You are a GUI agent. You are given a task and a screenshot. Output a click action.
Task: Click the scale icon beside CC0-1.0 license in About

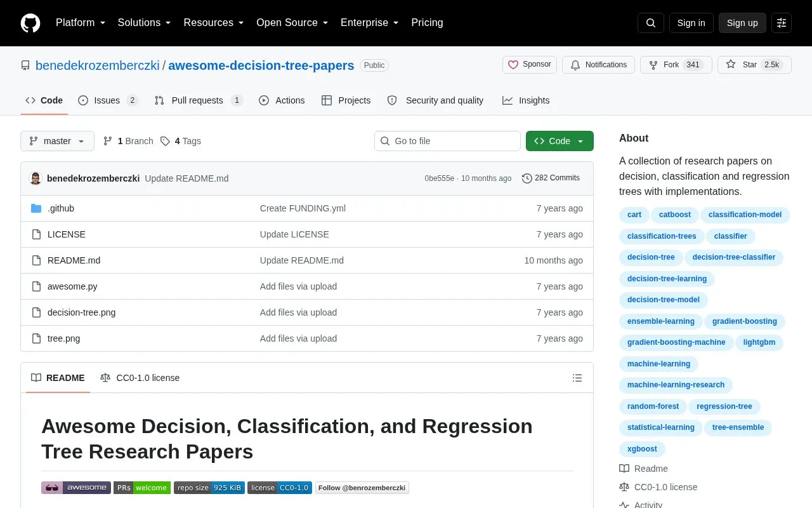[x=624, y=487]
